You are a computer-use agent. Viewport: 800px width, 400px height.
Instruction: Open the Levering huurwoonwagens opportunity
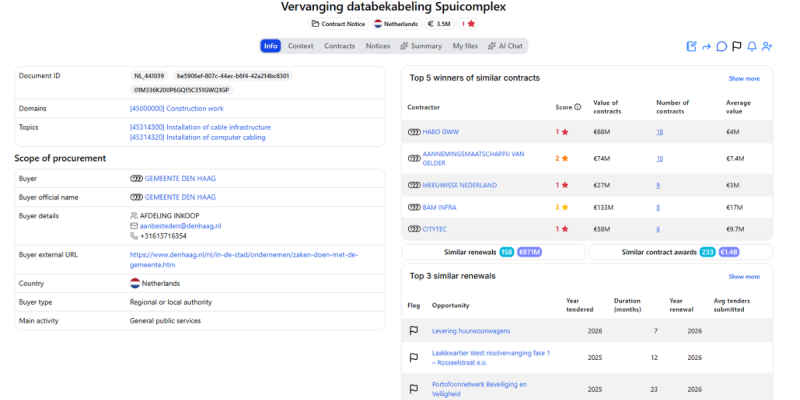click(471, 331)
